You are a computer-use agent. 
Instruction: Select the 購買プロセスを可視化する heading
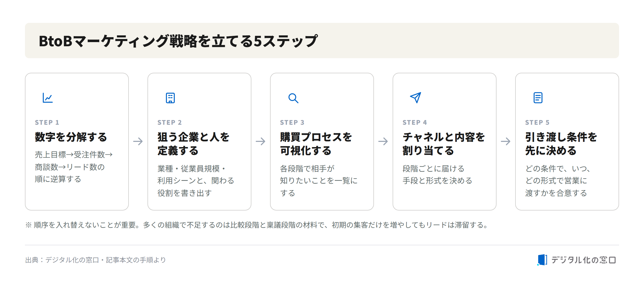[316, 144]
